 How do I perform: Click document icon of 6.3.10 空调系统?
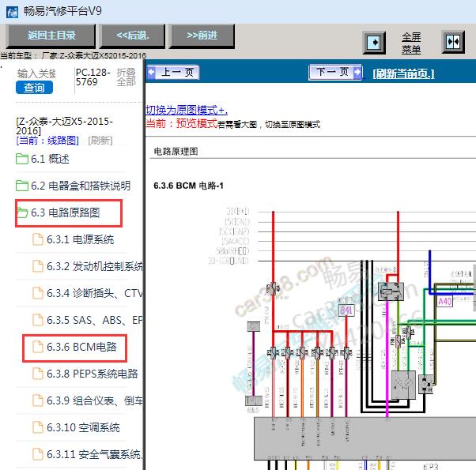38,427
